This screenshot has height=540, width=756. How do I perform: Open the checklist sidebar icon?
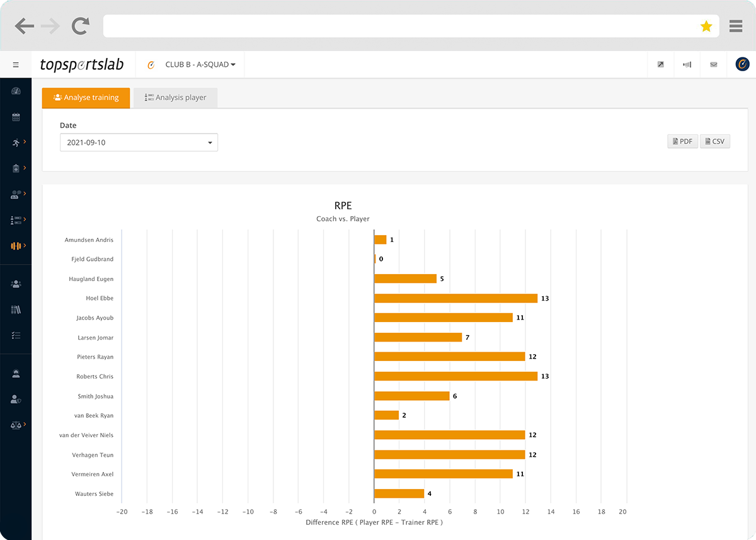coord(16,335)
